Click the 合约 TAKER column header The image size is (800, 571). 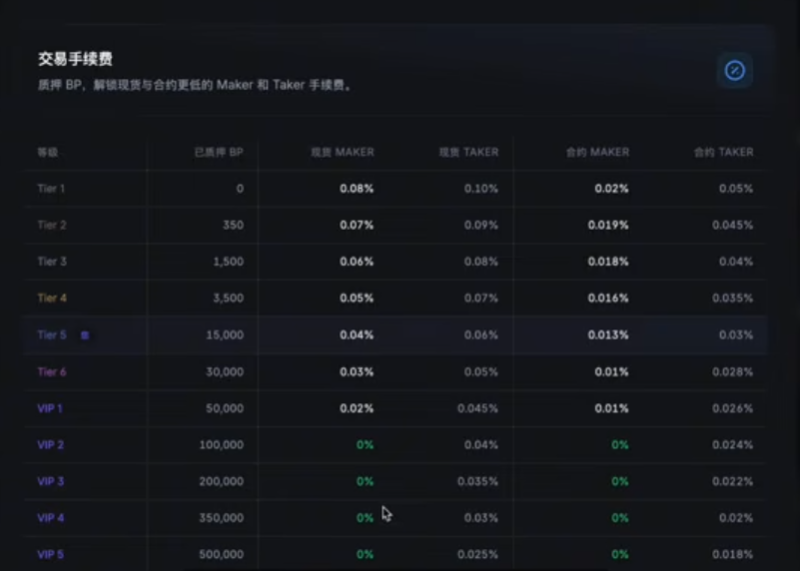coord(723,152)
